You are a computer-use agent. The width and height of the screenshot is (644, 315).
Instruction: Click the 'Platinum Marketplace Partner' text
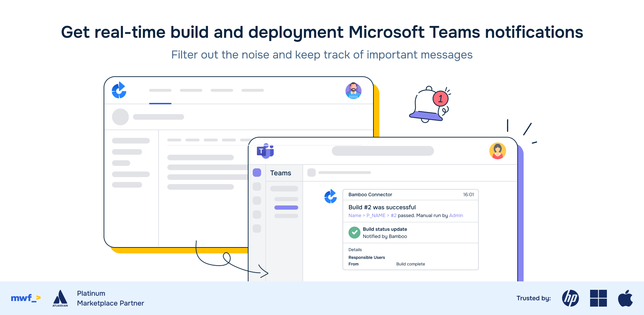(x=111, y=298)
